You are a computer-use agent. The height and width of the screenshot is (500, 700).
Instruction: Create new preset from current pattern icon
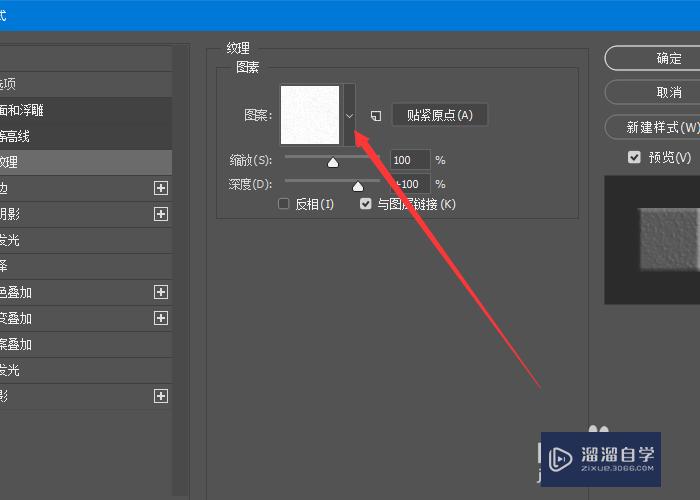[376, 116]
